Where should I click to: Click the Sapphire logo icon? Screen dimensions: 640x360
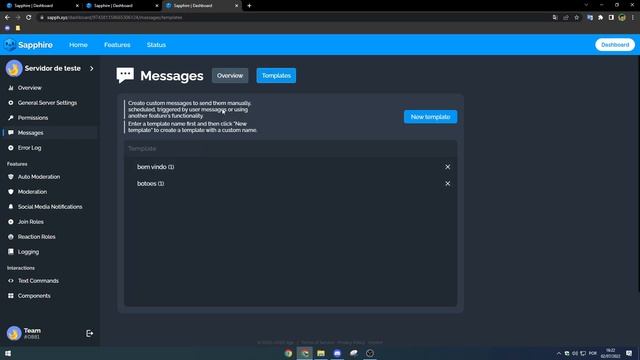[10, 44]
